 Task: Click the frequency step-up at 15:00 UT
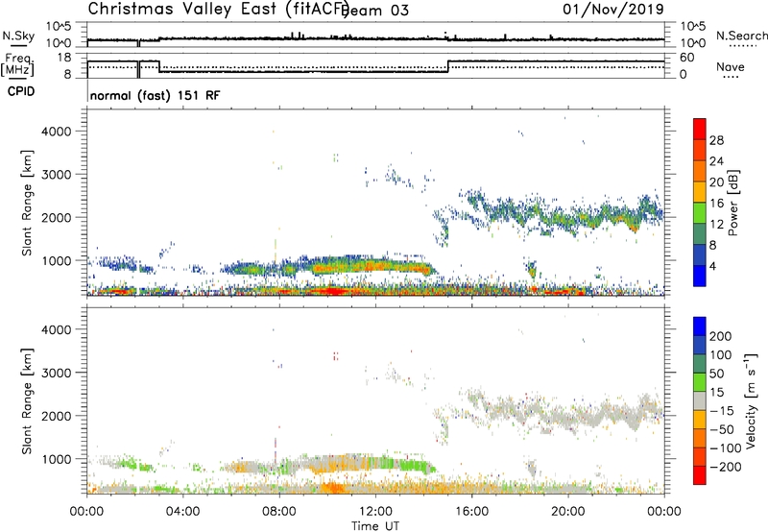(448, 66)
